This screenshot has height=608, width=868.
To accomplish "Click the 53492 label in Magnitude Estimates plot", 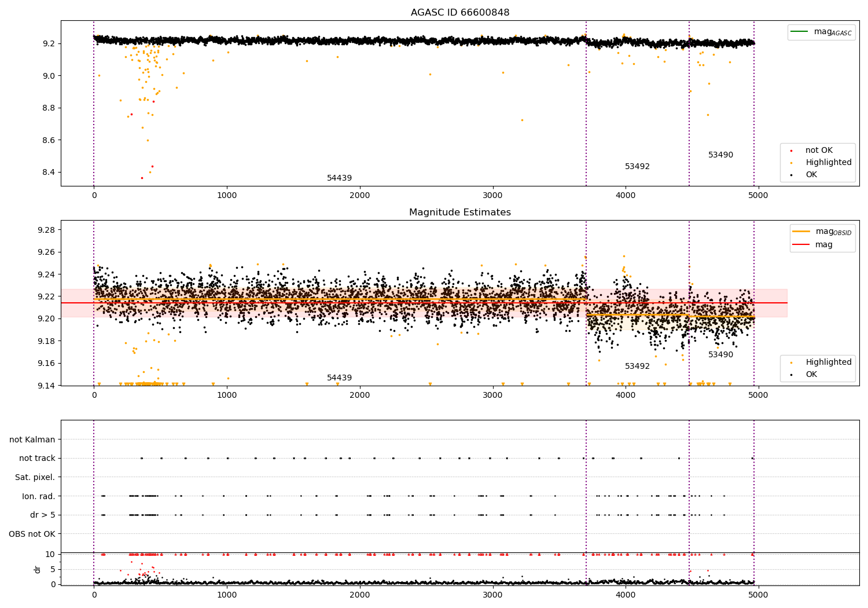I will click(637, 367).
